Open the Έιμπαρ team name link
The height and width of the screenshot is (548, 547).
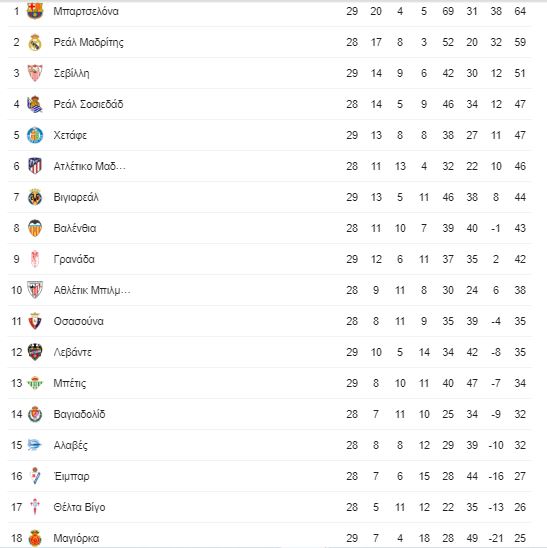pyautogui.click(x=72, y=476)
